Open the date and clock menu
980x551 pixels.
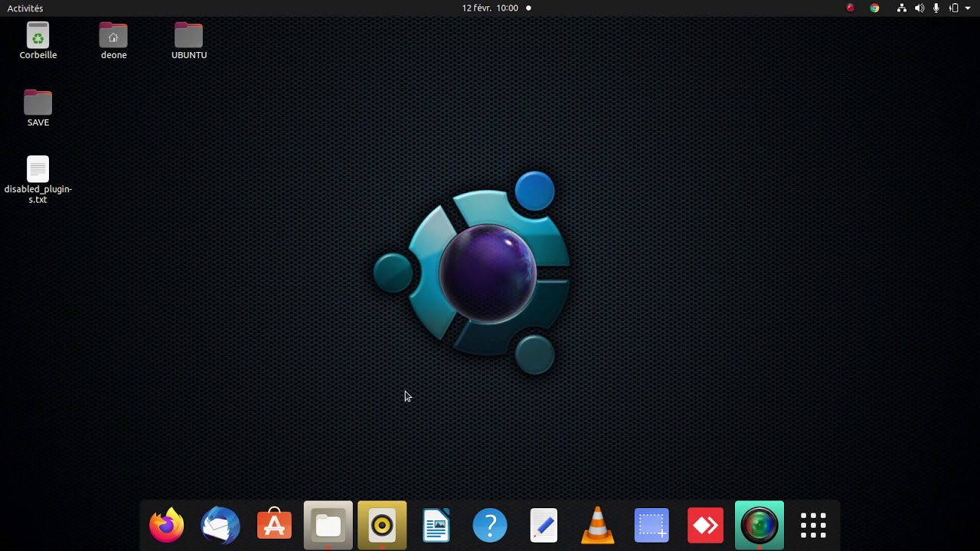pyautogui.click(x=490, y=8)
